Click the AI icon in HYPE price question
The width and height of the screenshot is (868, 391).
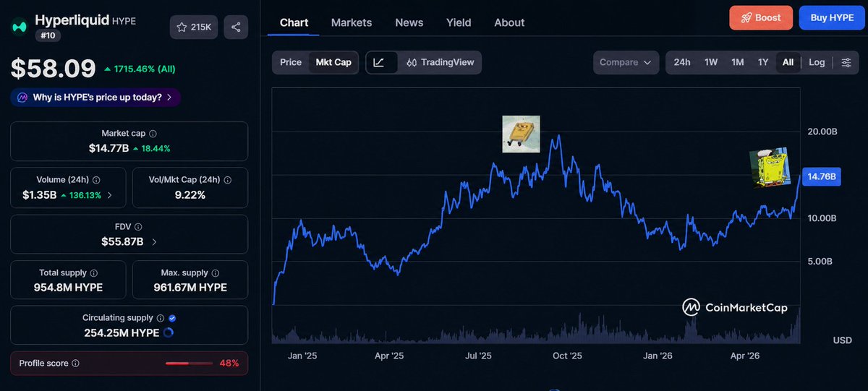(22, 97)
